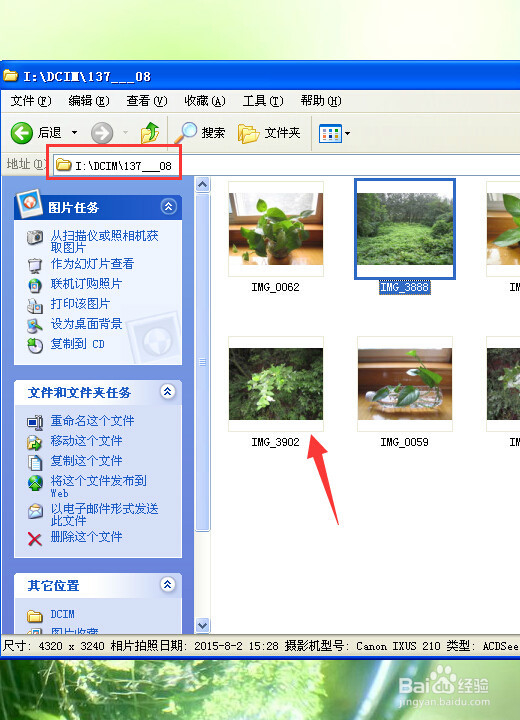Click 设为桌面背景 link
This screenshot has height=720, width=520.
[x=86, y=324]
